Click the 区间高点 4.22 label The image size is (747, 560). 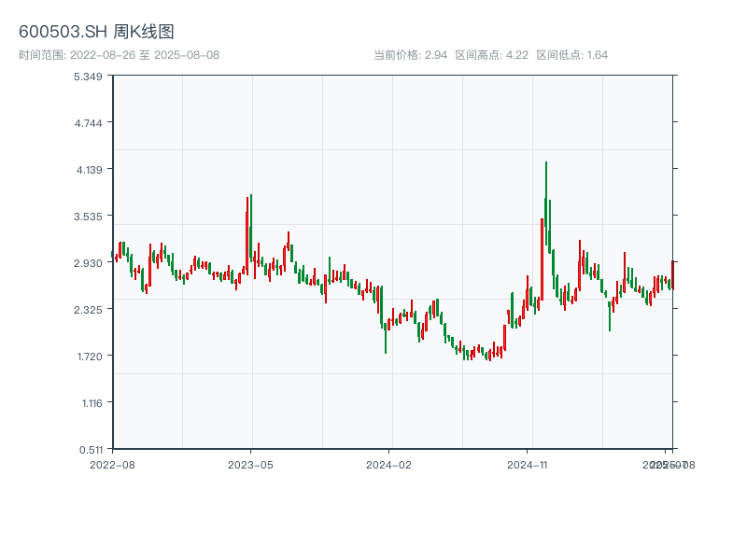pos(491,55)
